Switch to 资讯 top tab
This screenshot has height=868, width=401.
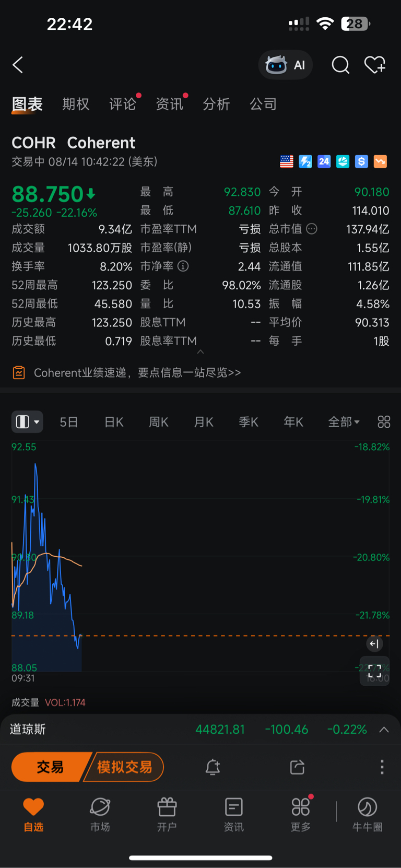coord(170,104)
